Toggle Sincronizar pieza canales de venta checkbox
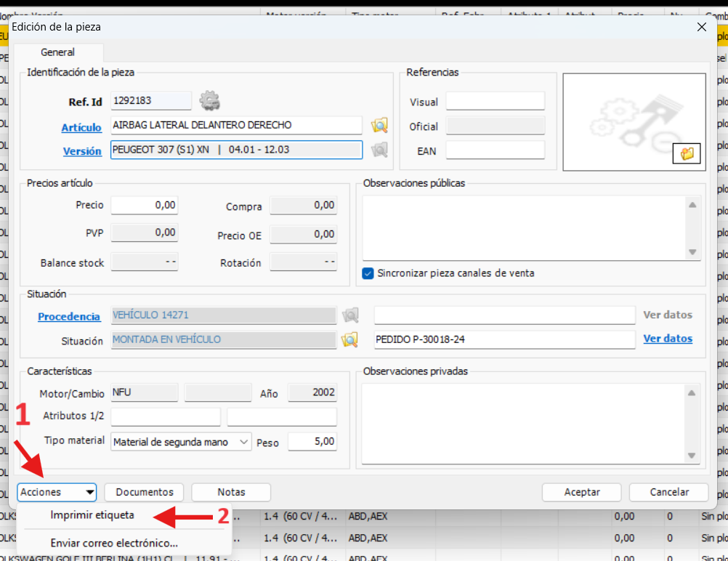Screen dimensions: 728x561 coord(368,273)
